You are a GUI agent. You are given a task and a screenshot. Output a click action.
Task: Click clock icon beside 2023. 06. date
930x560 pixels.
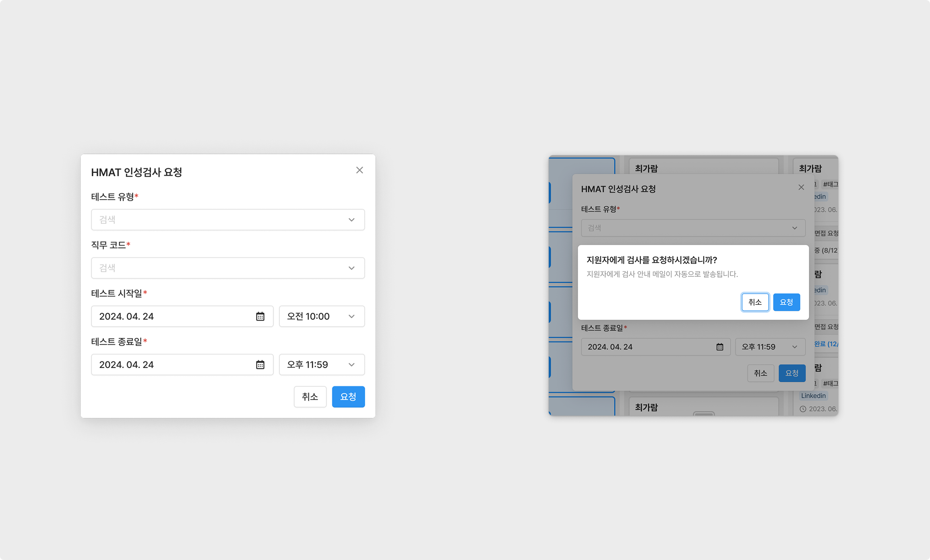point(803,409)
